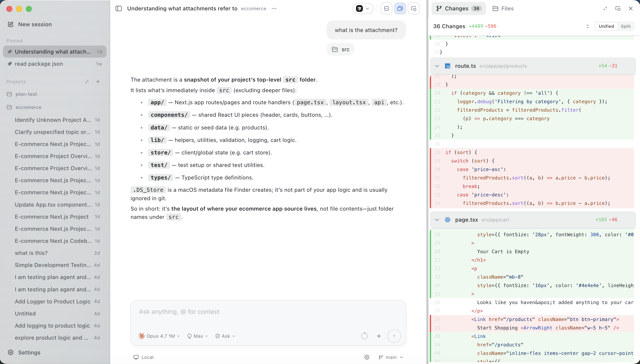Open the Ask mode dropdown
Screen dimensions: 640x364
coord(225,336)
